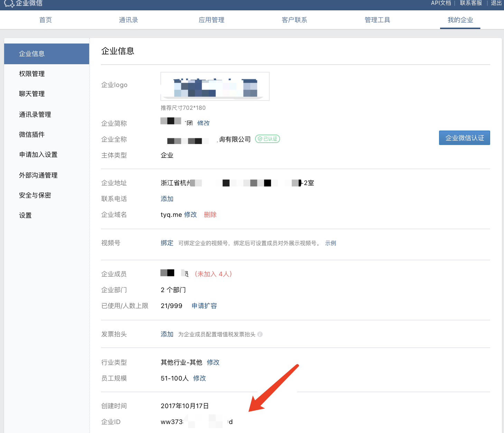This screenshot has width=504, height=433.
Task: Click the 2017年10月17日 creation date
Action: tap(185, 406)
